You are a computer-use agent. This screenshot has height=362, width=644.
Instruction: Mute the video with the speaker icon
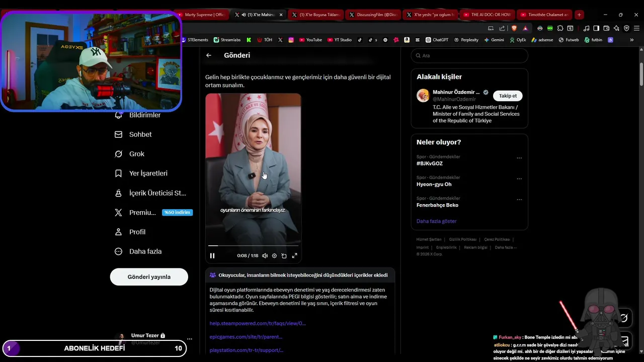coord(265,255)
